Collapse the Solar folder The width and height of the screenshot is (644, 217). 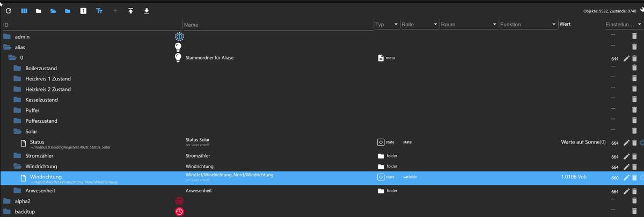coord(18,131)
